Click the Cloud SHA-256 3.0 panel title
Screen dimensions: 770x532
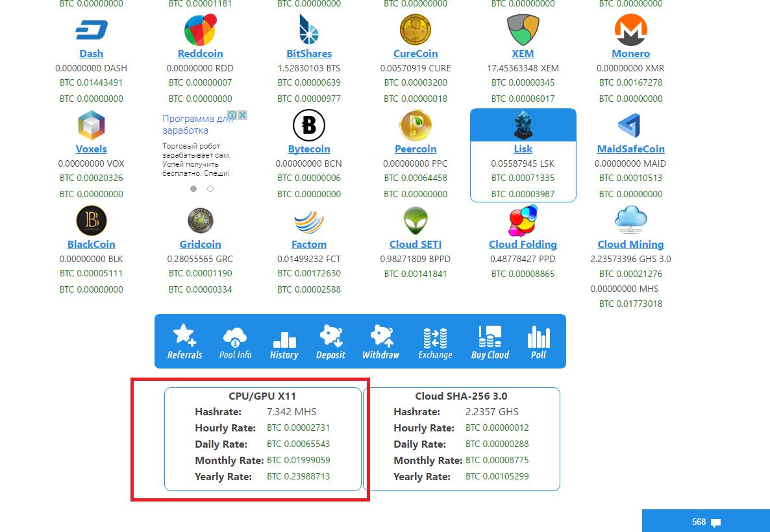tap(461, 396)
